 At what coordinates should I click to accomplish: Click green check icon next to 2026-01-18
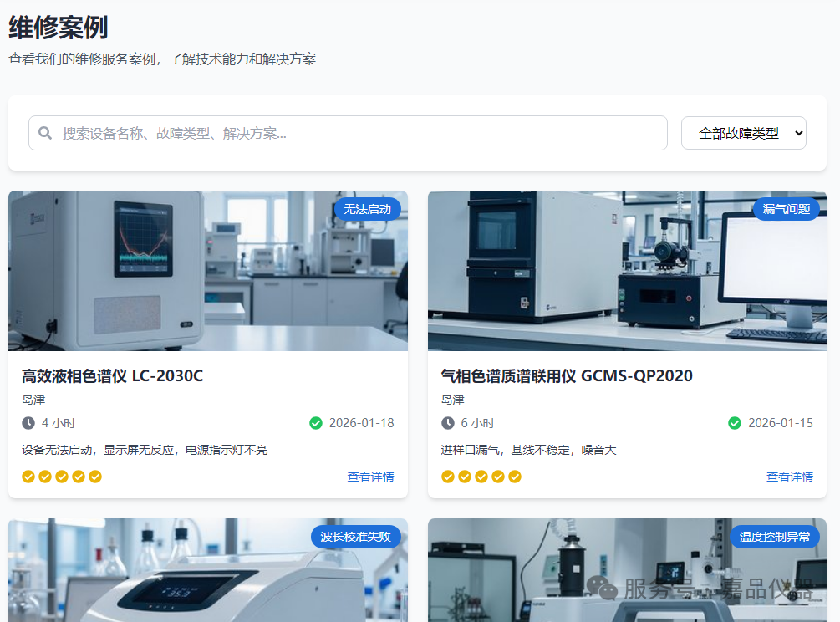[316, 423]
